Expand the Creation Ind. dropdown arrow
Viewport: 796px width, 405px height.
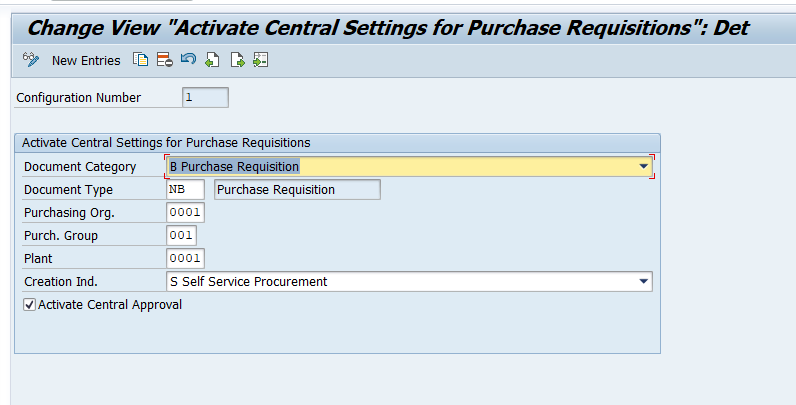[644, 281]
